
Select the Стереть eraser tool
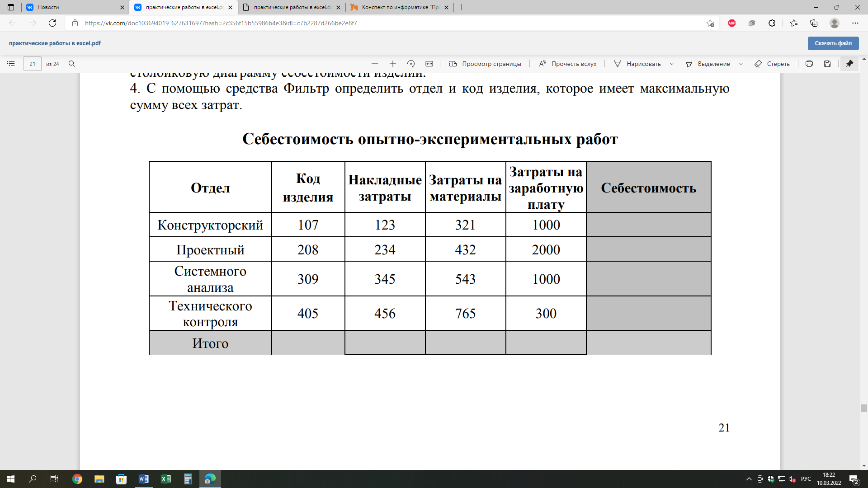(x=772, y=64)
